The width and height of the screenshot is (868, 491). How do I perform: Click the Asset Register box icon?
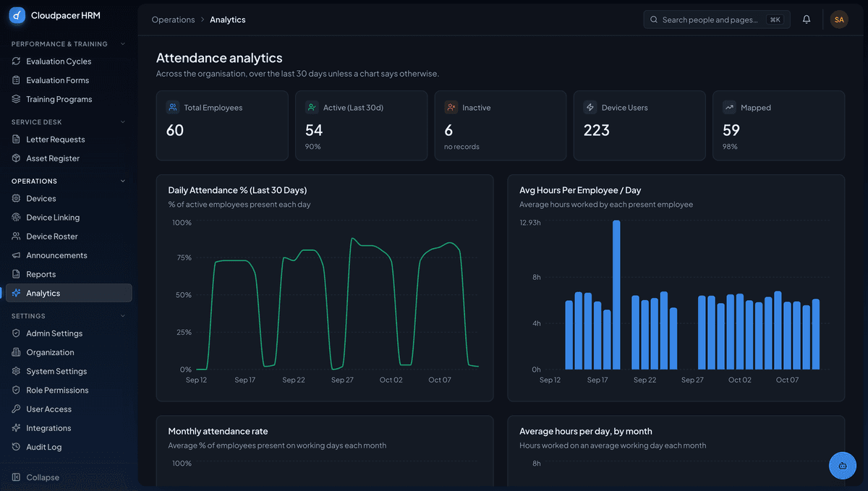(x=17, y=158)
